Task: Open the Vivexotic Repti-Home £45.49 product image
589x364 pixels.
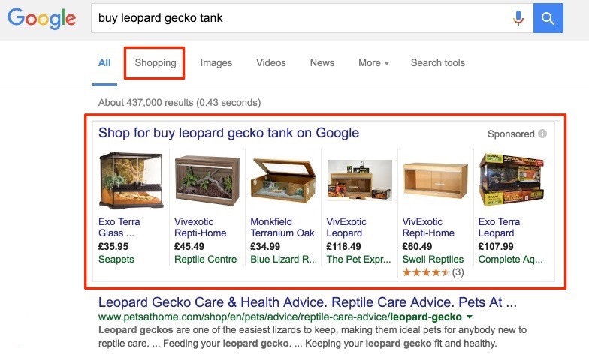Action: (x=207, y=180)
